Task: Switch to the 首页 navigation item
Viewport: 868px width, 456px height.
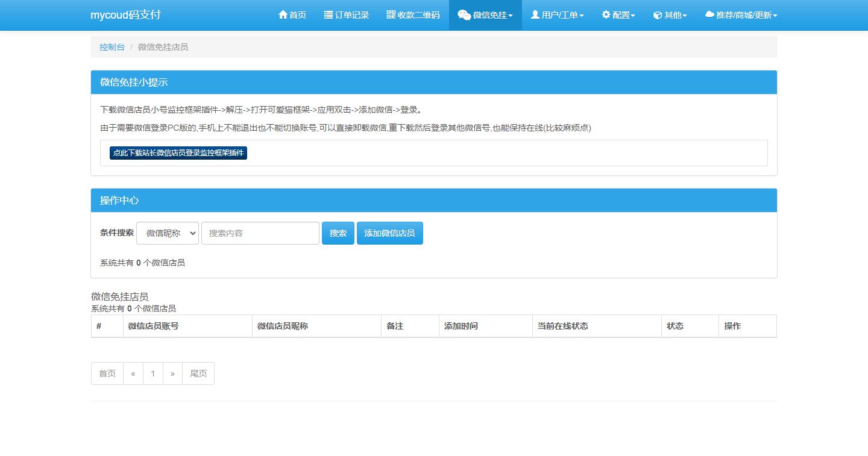Action: (292, 14)
